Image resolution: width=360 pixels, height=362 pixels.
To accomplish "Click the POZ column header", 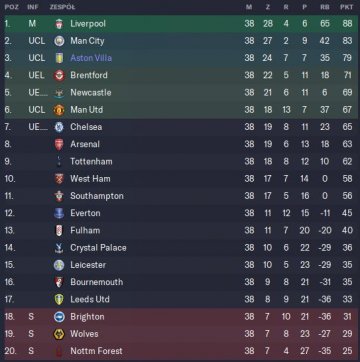I will tap(11, 7).
